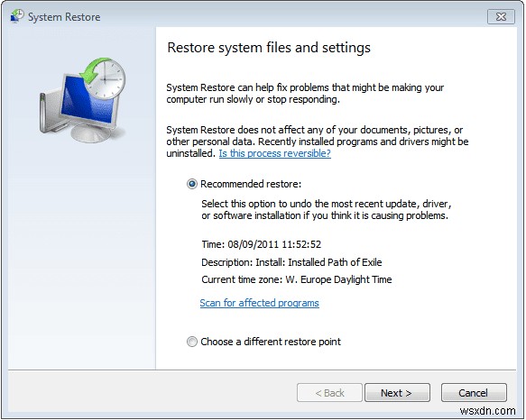Select Choose a different restore point
The image size is (526, 420).
(x=192, y=342)
